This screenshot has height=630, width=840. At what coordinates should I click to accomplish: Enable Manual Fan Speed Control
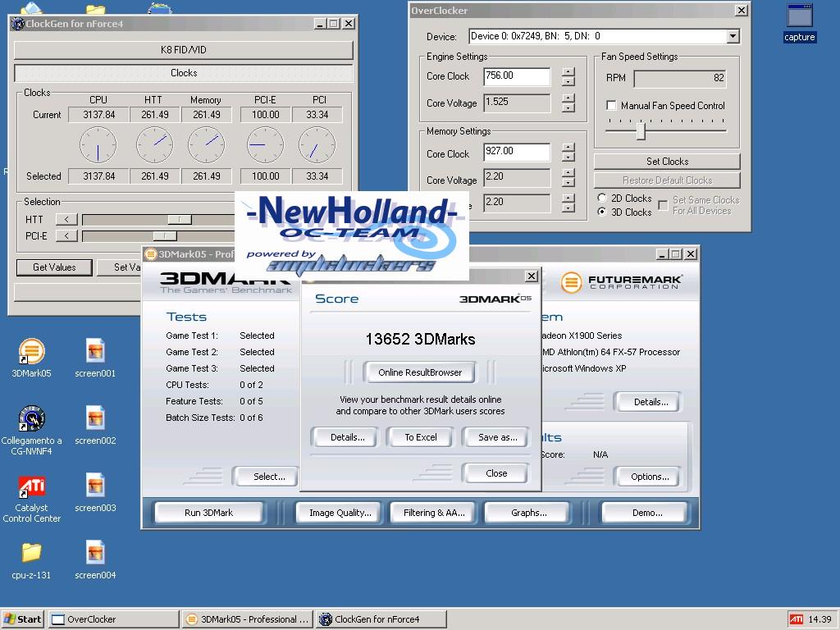pos(611,105)
